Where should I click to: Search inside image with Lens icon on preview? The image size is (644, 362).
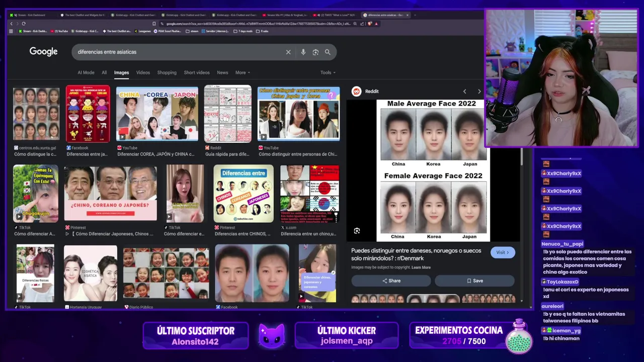coord(357,231)
